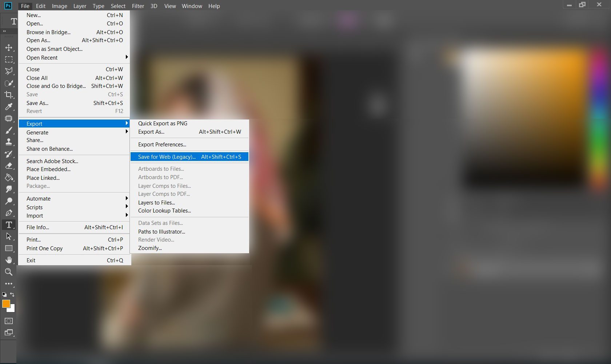The height and width of the screenshot is (364, 611).
Task: Choose File Info...
Action: [x=74, y=227]
